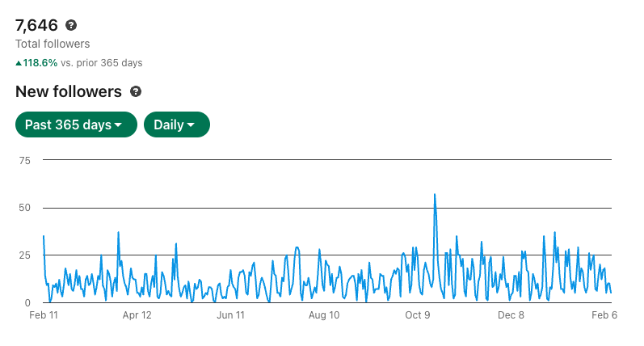This screenshot has width=644, height=346.
Task: Click the Aug 10 x-axis date label
Action: 324,315
